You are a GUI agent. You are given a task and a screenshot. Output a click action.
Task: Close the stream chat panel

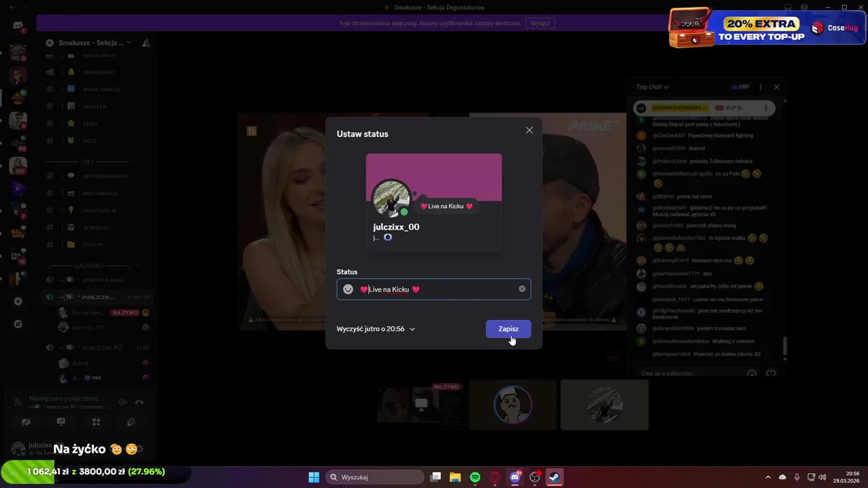click(776, 87)
